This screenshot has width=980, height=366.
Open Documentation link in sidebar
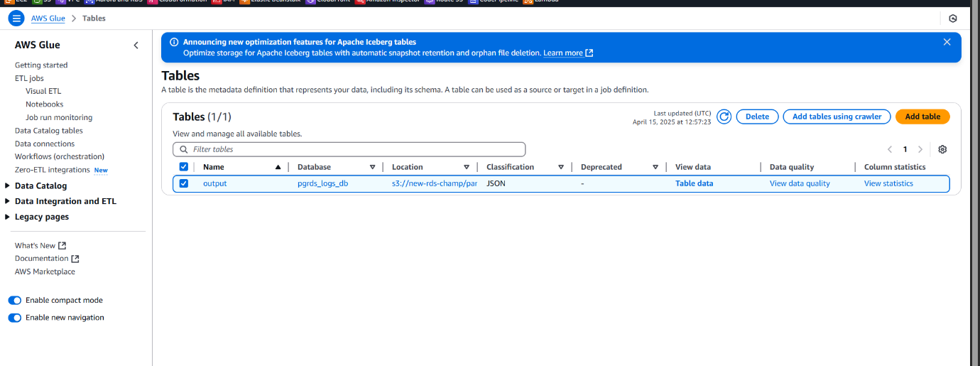click(x=41, y=259)
